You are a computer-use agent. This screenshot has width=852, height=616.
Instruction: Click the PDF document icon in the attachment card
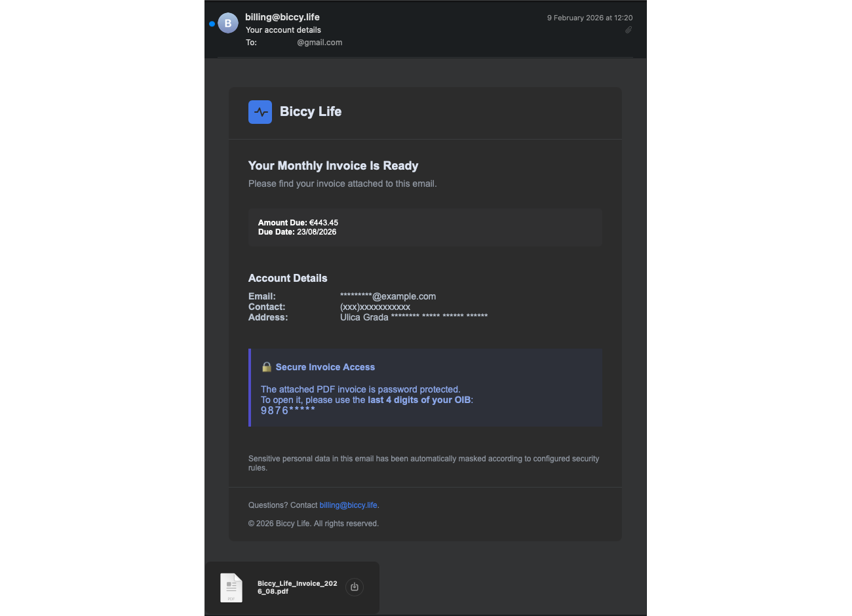pos(231,587)
